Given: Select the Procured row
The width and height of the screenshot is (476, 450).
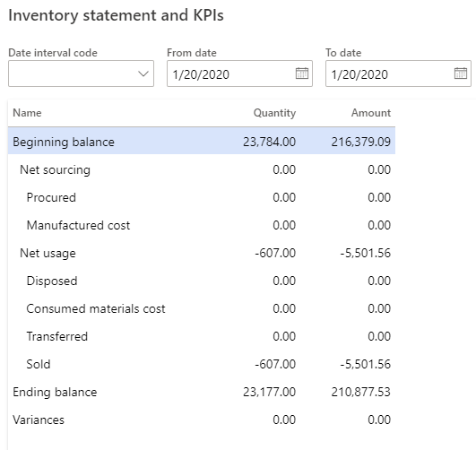Looking at the screenshot, I should tap(202, 197).
